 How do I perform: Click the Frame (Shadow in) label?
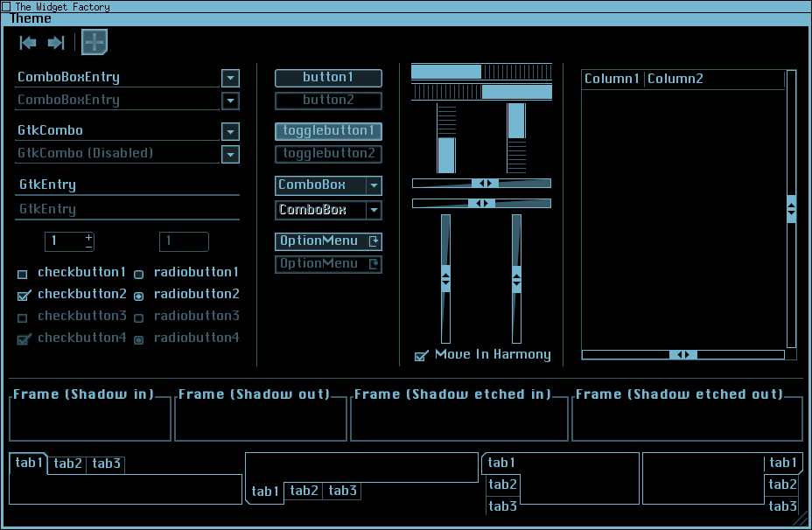83,394
